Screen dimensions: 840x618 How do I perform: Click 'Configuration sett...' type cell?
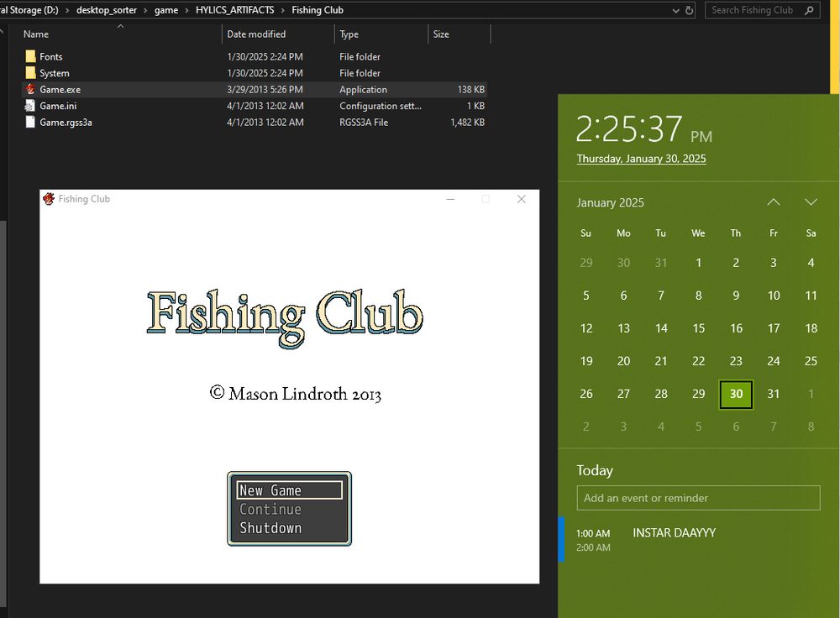tap(381, 106)
